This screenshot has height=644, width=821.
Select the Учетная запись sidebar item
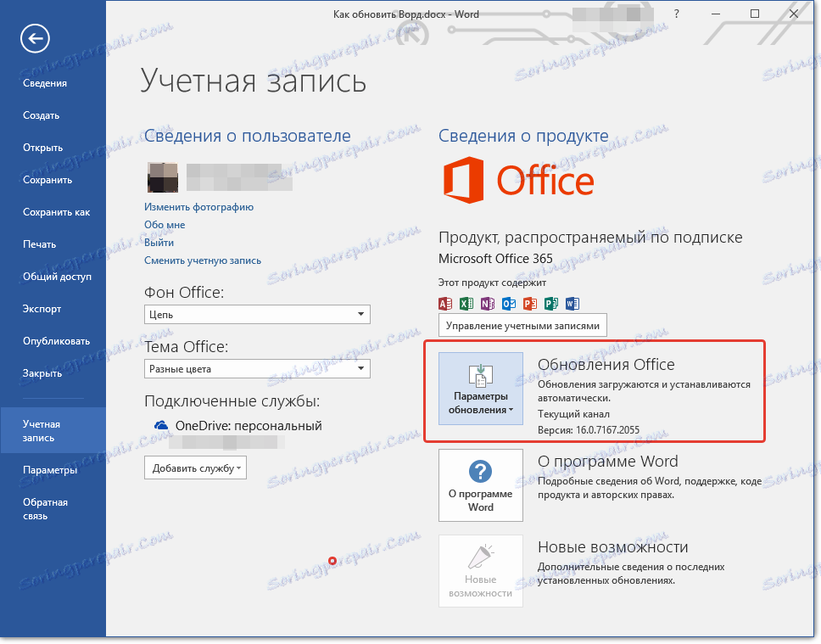pos(53,431)
